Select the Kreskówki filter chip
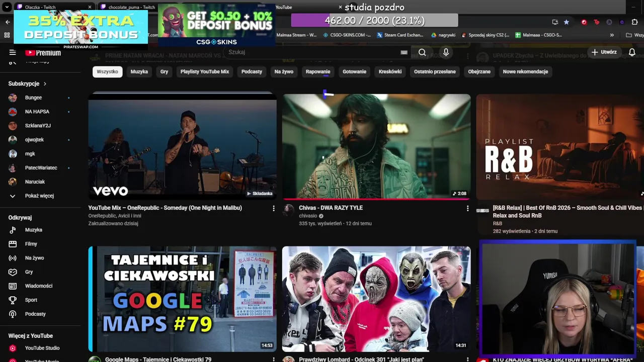This screenshot has height=362, width=644. [390, 71]
